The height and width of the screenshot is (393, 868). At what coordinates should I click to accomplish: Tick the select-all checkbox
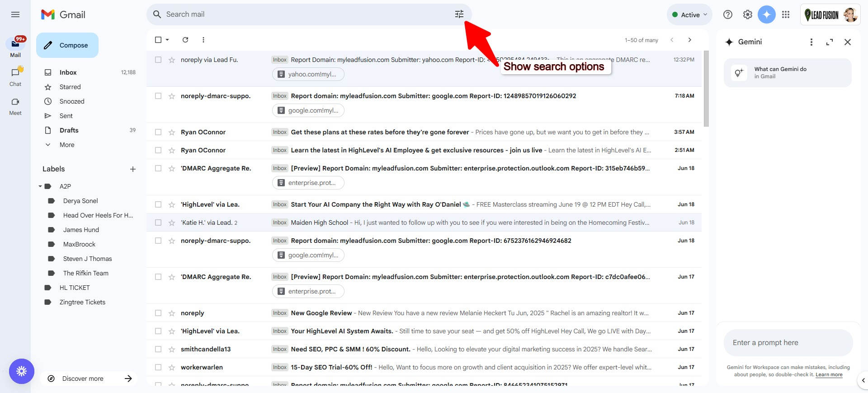(x=158, y=40)
